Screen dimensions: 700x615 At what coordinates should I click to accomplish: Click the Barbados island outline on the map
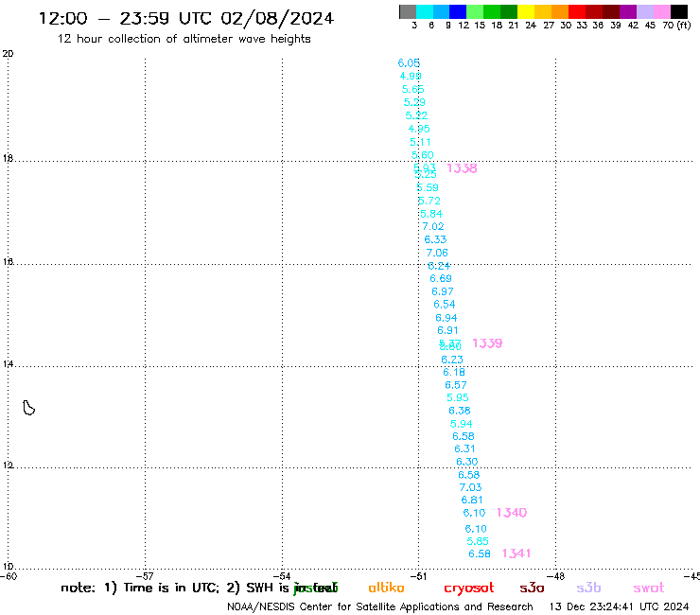pos(29,408)
